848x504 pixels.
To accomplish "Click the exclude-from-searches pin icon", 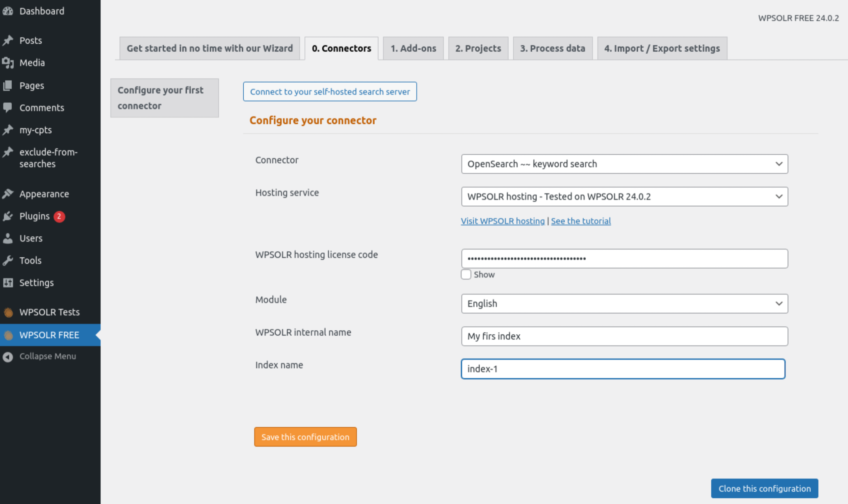I will click(x=8, y=152).
